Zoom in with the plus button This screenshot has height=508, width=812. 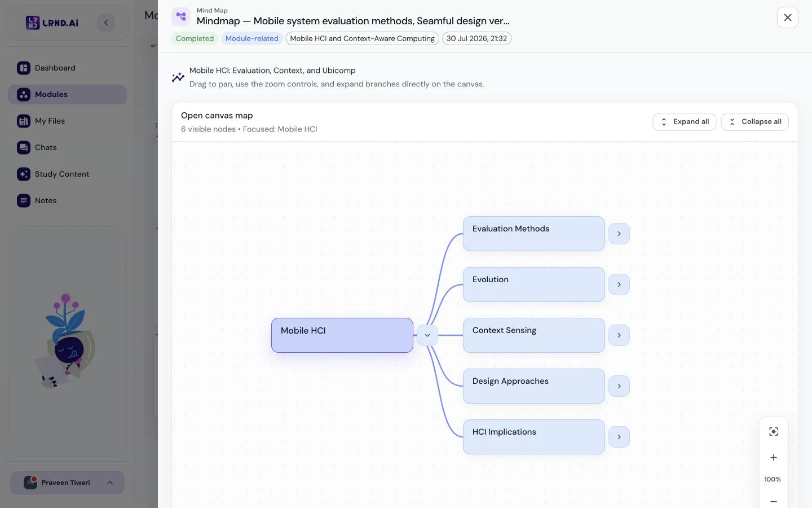click(774, 458)
